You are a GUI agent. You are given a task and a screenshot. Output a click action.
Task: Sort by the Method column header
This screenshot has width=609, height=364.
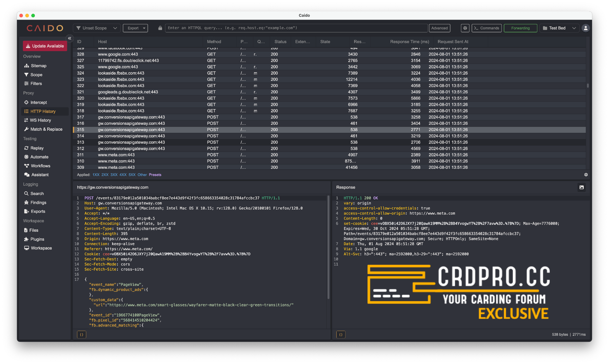pyautogui.click(x=214, y=42)
